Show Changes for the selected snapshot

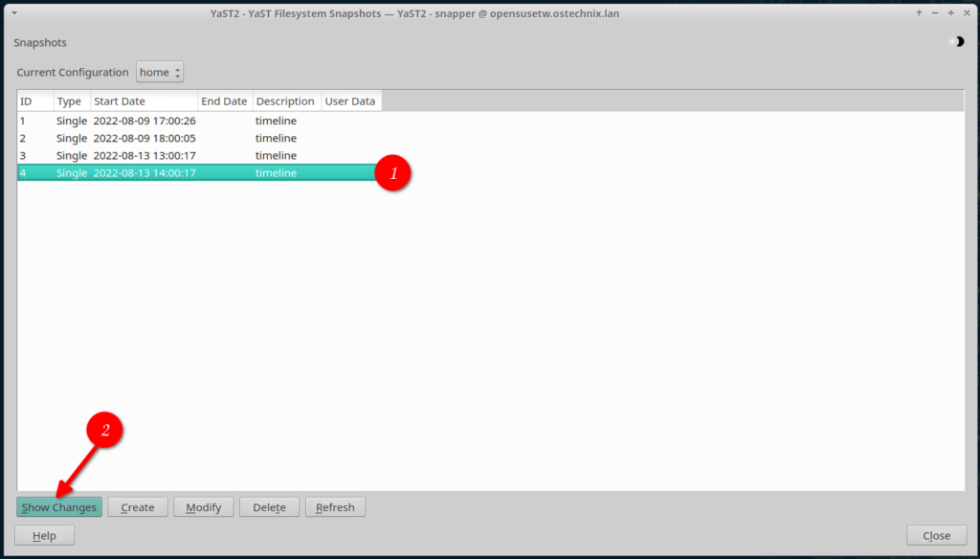pos(58,506)
